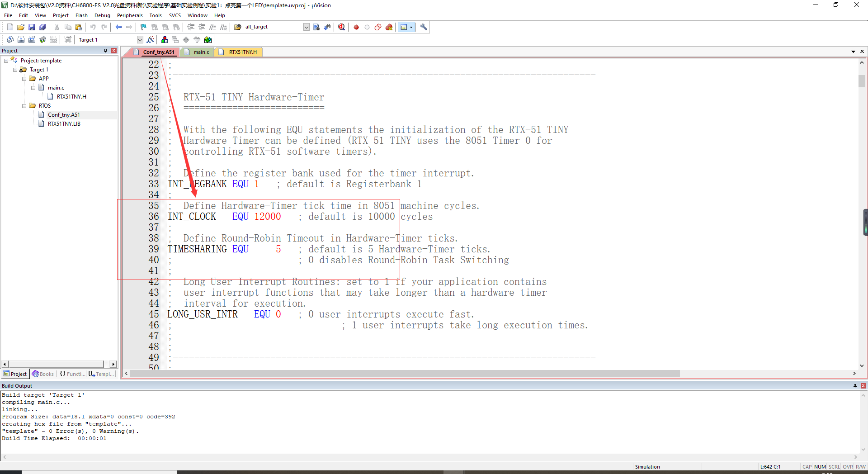Click the editor vertical scrollbar thumb
Screen dimensions: 868x474
point(862,81)
